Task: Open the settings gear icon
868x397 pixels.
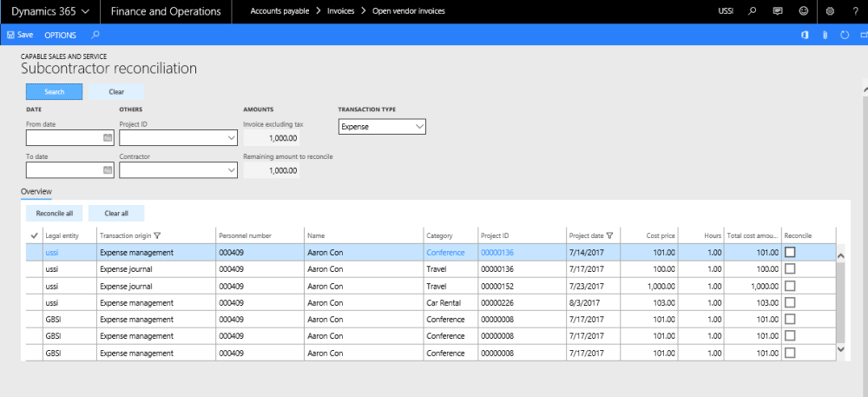Action: click(x=830, y=11)
